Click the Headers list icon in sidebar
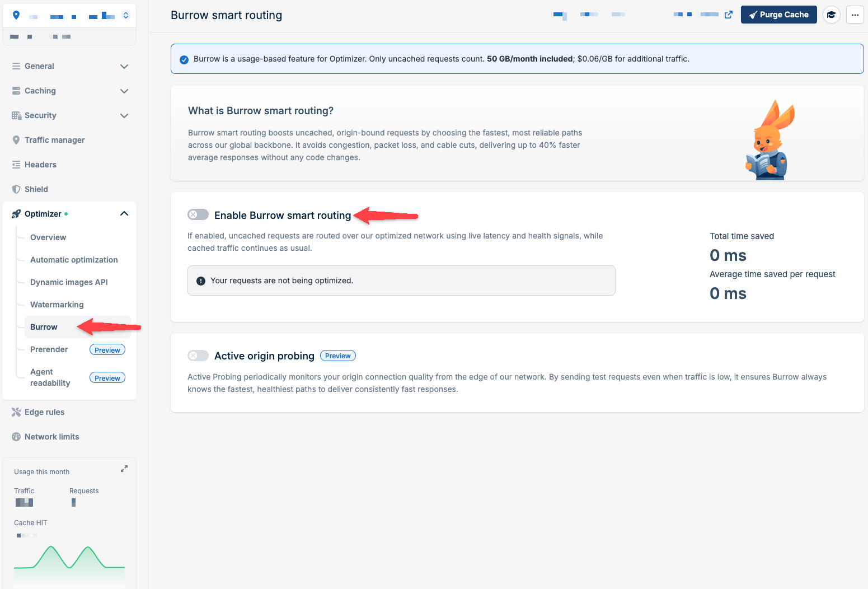Viewport: 868px width, 589px height. click(x=16, y=165)
